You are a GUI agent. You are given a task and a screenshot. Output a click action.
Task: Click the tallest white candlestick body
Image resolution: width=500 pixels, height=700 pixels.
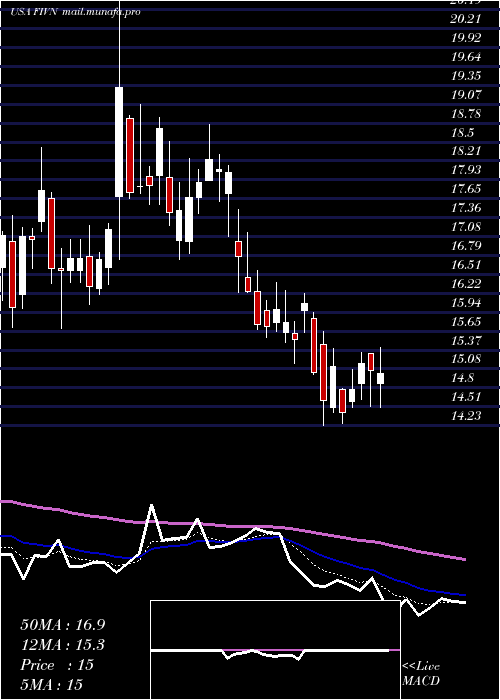click(x=119, y=142)
